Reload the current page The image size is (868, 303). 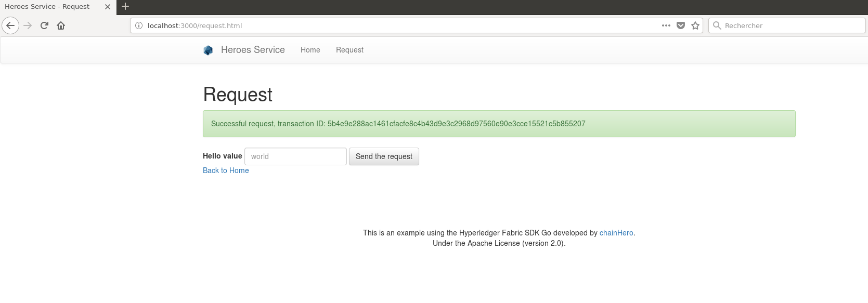point(44,25)
